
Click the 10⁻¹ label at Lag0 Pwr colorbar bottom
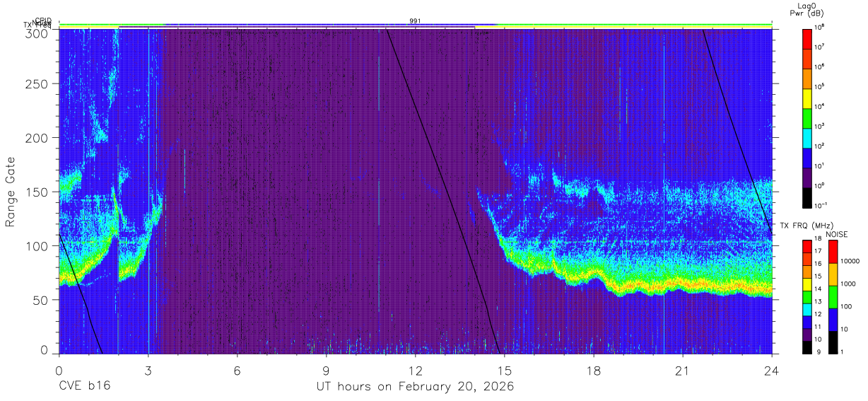pos(821,204)
